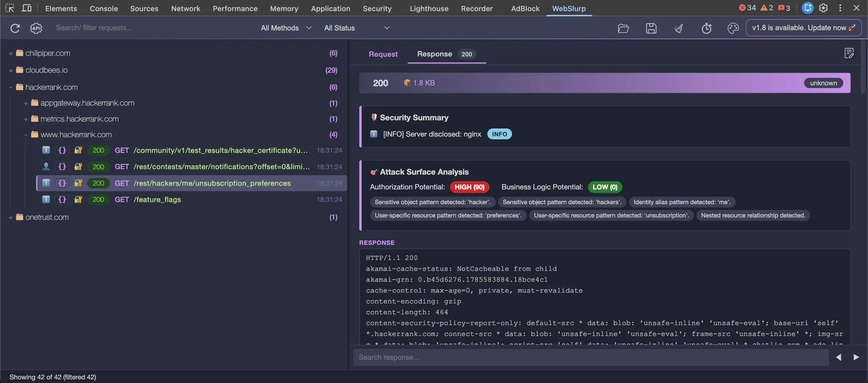Screen dimensions: 868x383
Task: Expand the onetrust.com folder
Action: tap(11, 217)
